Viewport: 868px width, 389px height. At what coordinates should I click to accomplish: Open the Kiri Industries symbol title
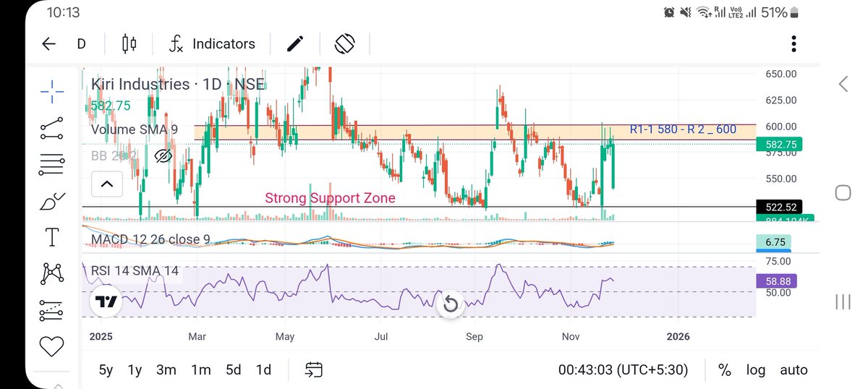(x=178, y=84)
